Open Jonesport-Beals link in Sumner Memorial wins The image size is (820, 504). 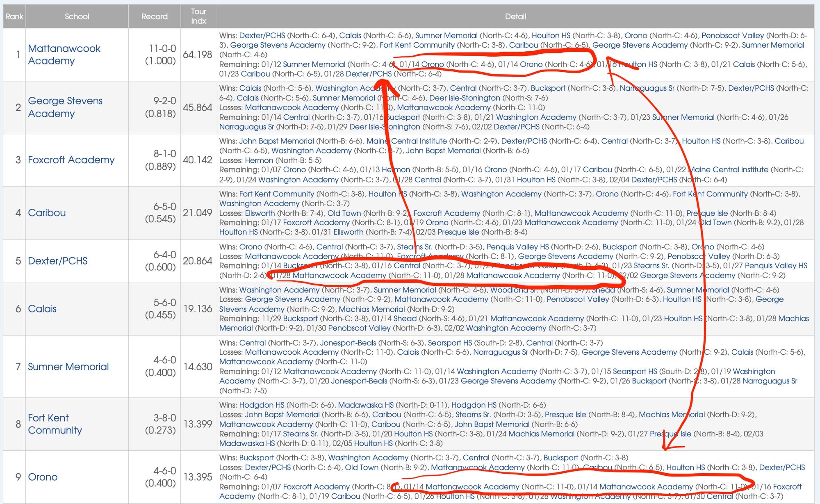348,343
